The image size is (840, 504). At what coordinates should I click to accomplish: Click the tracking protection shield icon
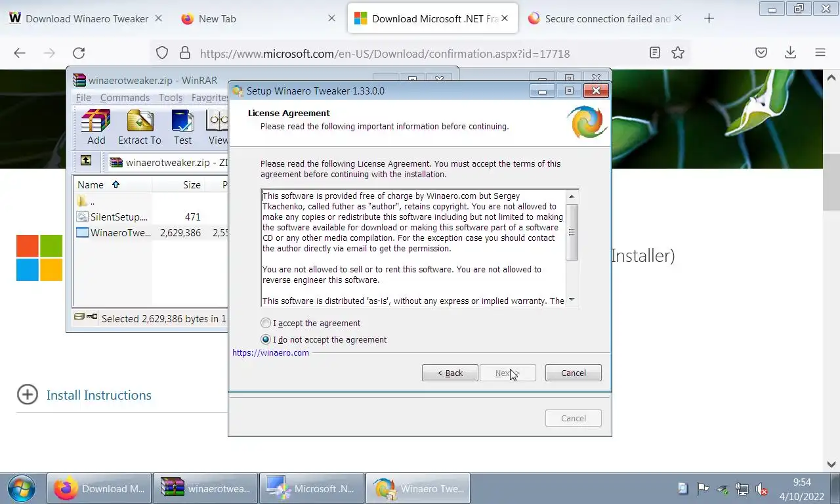[x=162, y=53]
